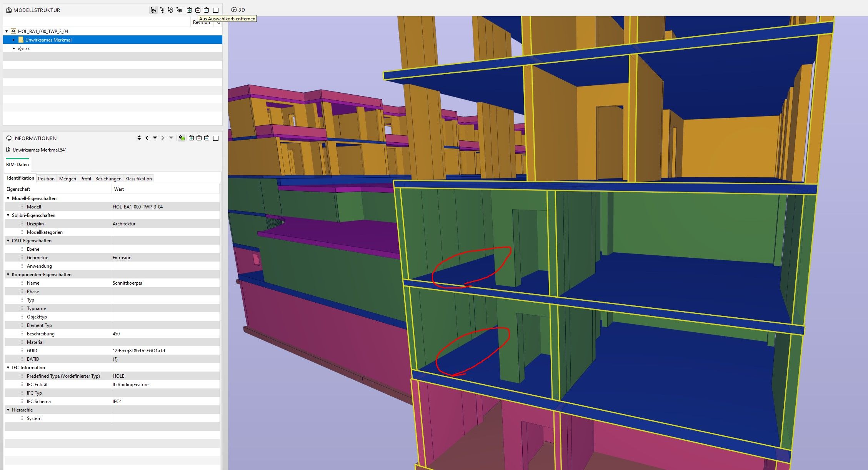Switch to Identifikation tab
Viewport: 868px width, 470px height.
pos(20,178)
